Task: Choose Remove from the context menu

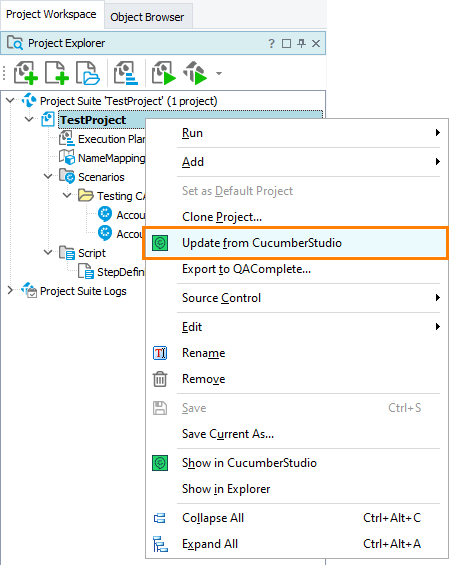Action: pyautogui.click(x=296, y=379)
